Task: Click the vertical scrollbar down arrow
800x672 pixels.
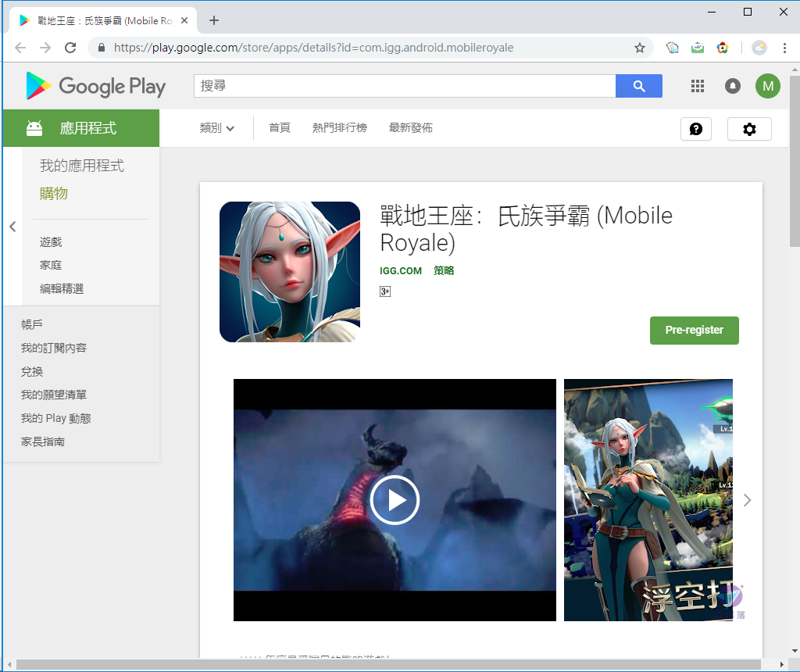Action: coord(795,651)
